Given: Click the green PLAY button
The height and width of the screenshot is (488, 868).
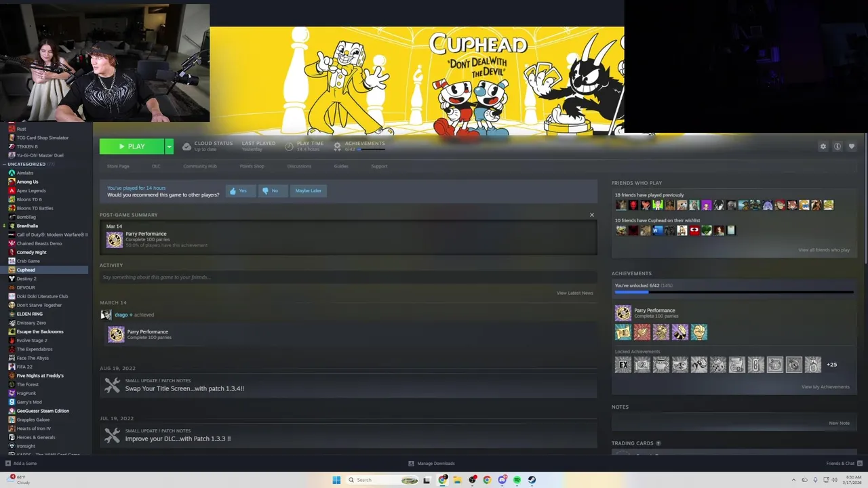Looking at the screenshot, I should 132,146.
